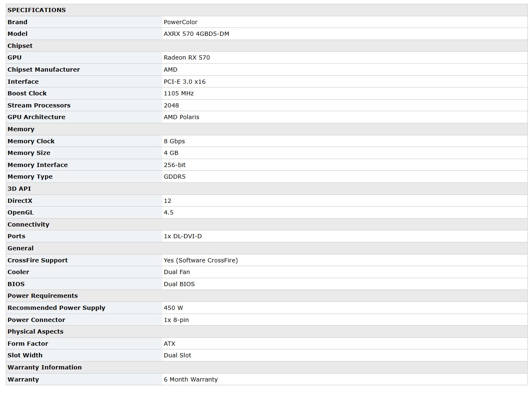Select the Brand label cell
The width and height of the screenshot is (532, 394).
click(84, 22)
